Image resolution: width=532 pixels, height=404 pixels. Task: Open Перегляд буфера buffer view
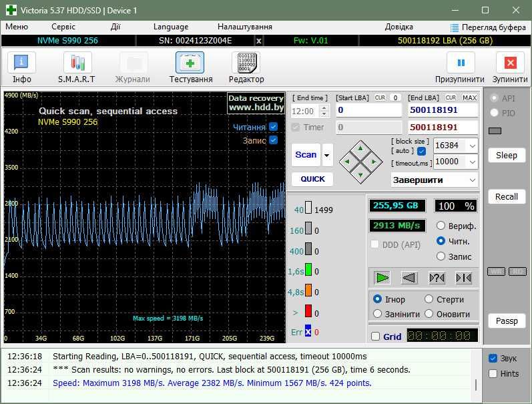tap(488, 27)
